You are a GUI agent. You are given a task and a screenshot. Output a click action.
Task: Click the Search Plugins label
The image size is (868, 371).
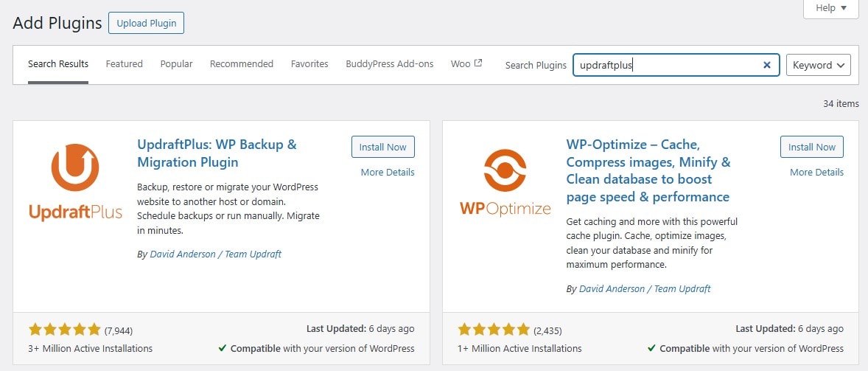(x=536, y=66)
